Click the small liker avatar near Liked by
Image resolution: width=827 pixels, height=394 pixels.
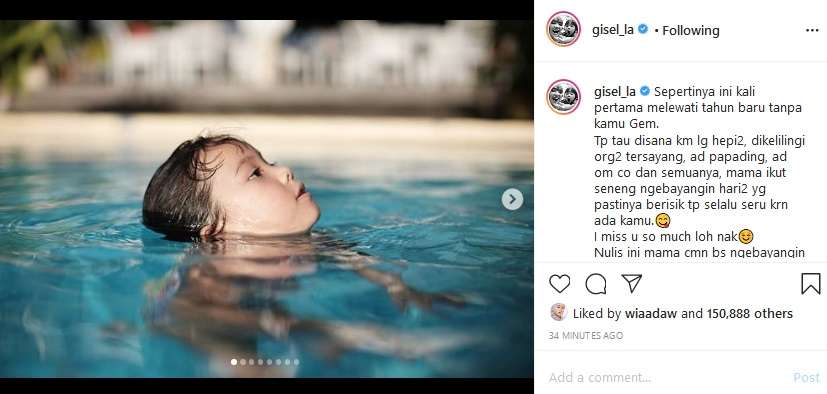pyautogui.click(x=558, y=312)
